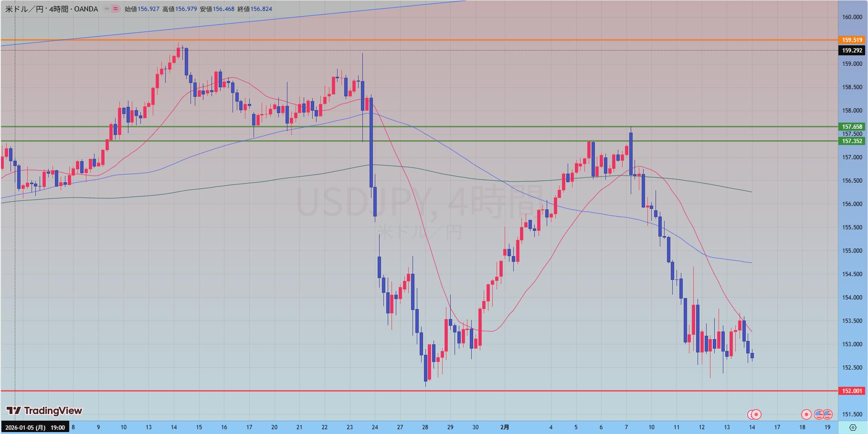Click the 2月 month marker on time axis
The height and width of the screenshot is (434, 868).
tap(505, 427)
